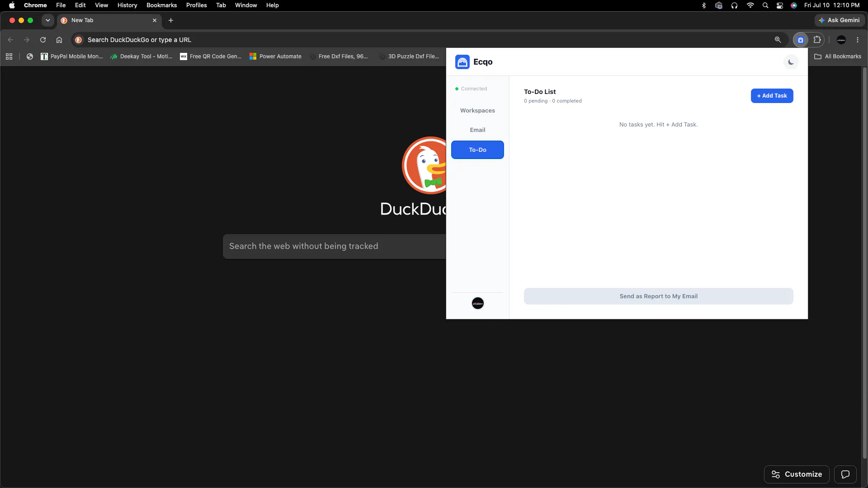868x488 pixels.
Task: Open the Power Automate bookmark
Action: [275, 56]
